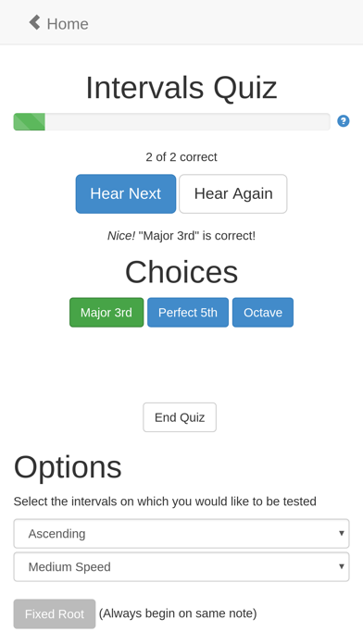Image resolution: width=363 pixels, height=644 pixels.
Task: Choose the Major 3rd answer
Action: click(106, 313)
